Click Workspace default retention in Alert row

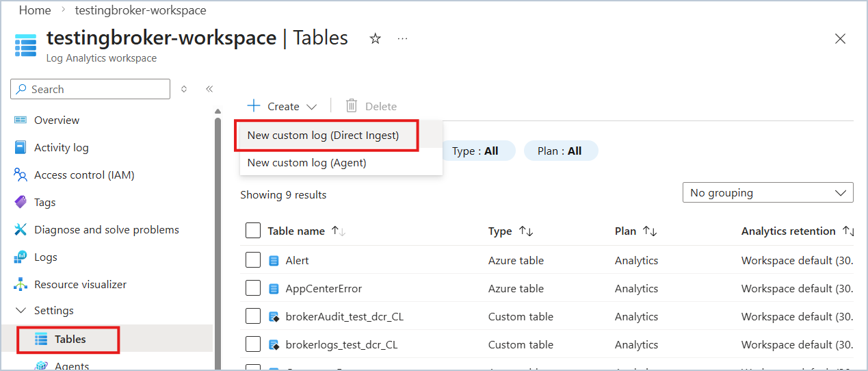pyautogui.click(x=798, y=261)
